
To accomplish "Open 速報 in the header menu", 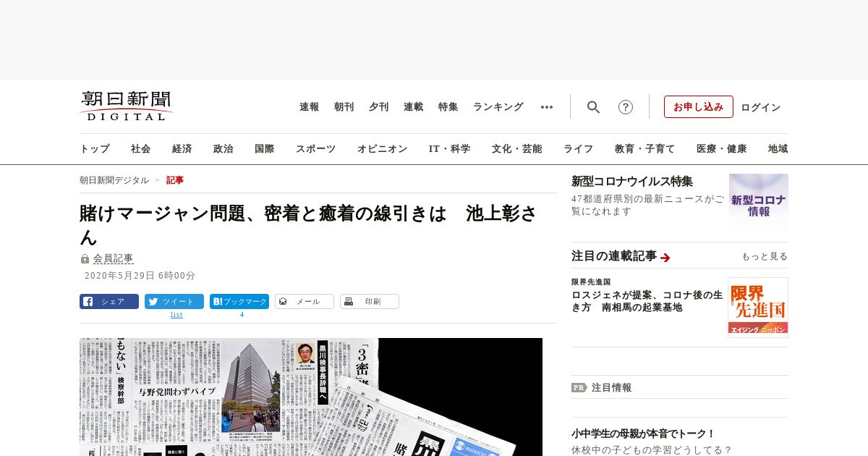I will point(310,107).
